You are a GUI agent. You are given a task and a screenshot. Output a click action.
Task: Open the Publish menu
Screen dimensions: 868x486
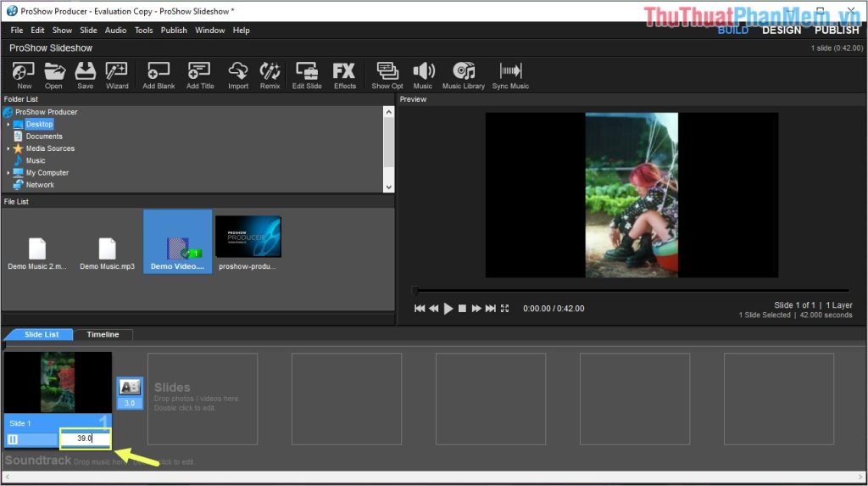pyautogui.click(x=174, y=31)
